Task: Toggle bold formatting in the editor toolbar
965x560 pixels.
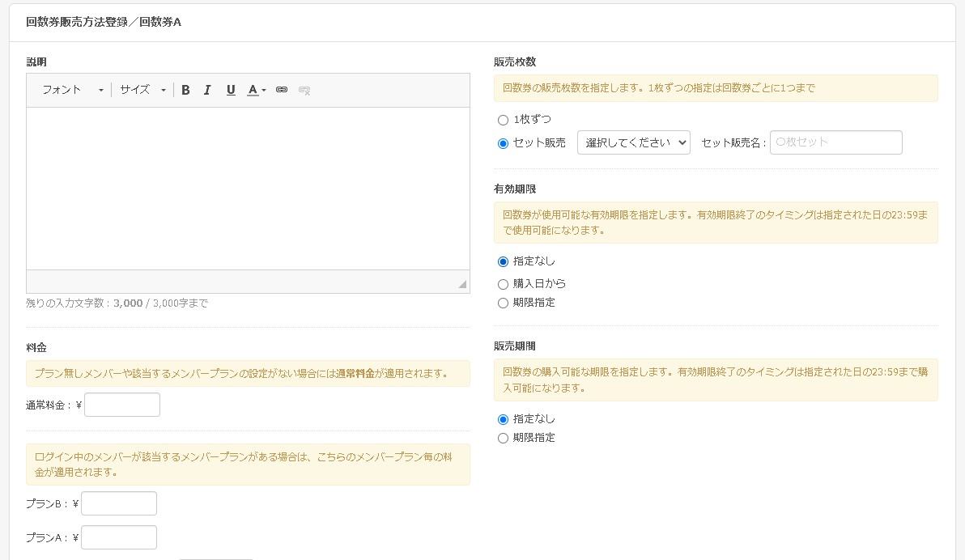Action: (185, 90)
